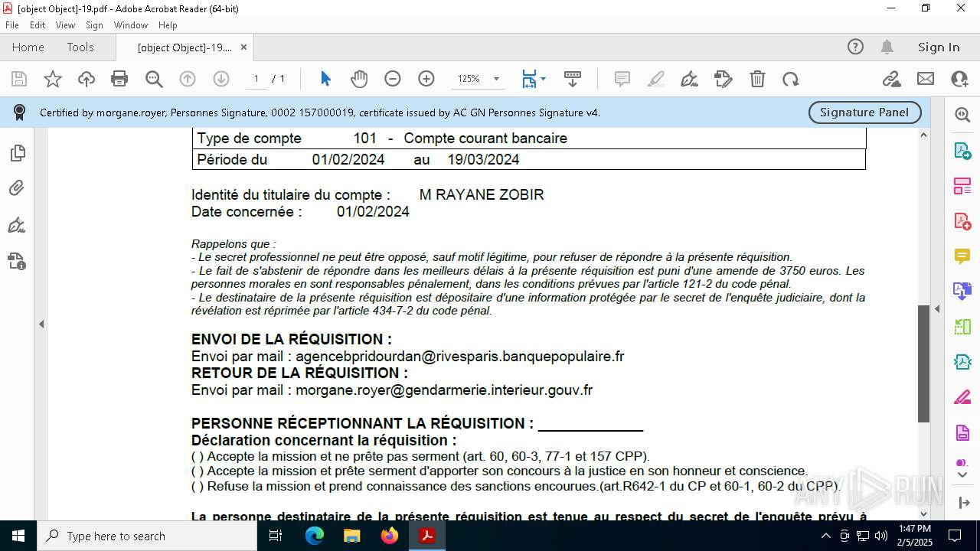
Task: Close the [object Object]-19 document tab
Action: [243, 47]
